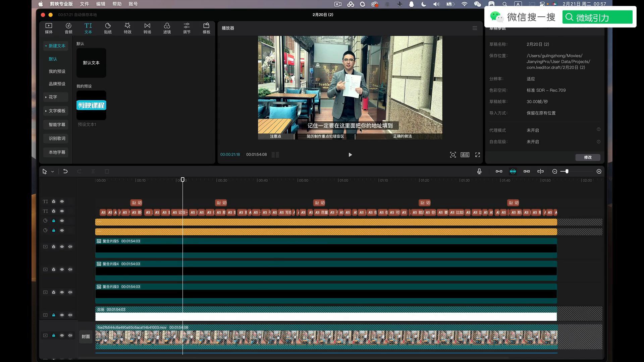Choose the selection arrow tool
The width and height of the screenshot is (644, 362).
pyautogui.click(x=45, y=172)
